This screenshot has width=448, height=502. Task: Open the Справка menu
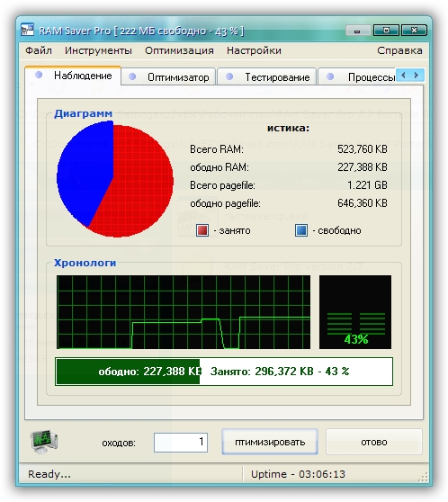coord(399,50)
